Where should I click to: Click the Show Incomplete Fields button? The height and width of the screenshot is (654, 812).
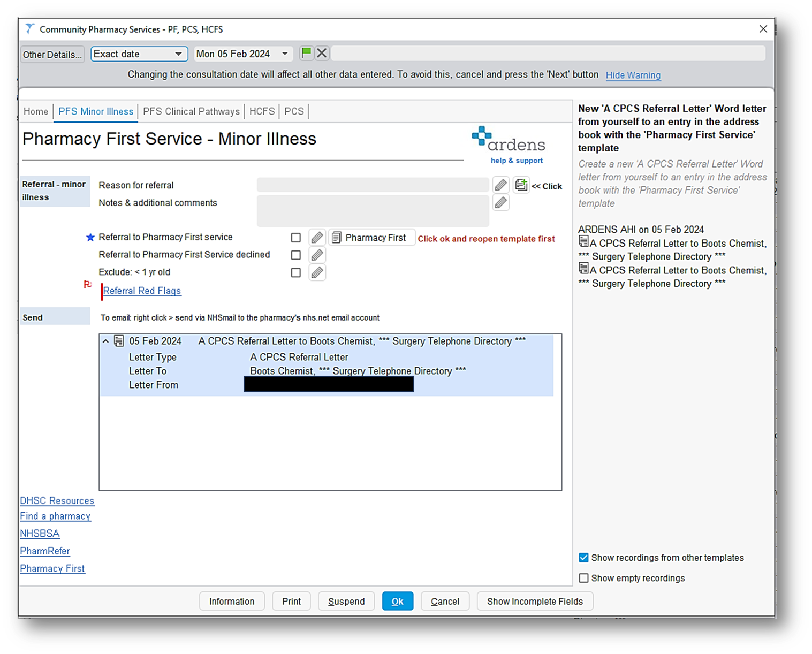tap(535, 601)
